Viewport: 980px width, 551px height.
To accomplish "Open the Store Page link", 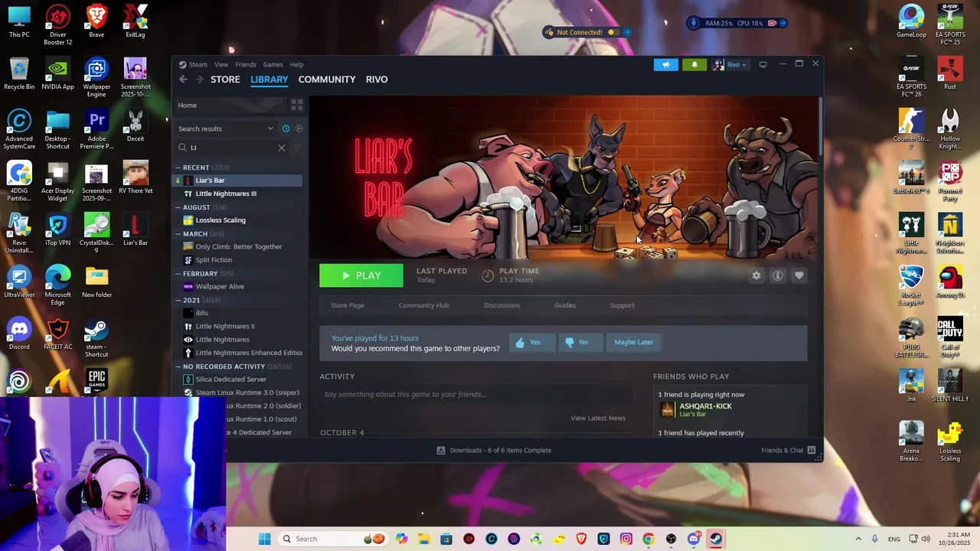I will pos(348,305).
